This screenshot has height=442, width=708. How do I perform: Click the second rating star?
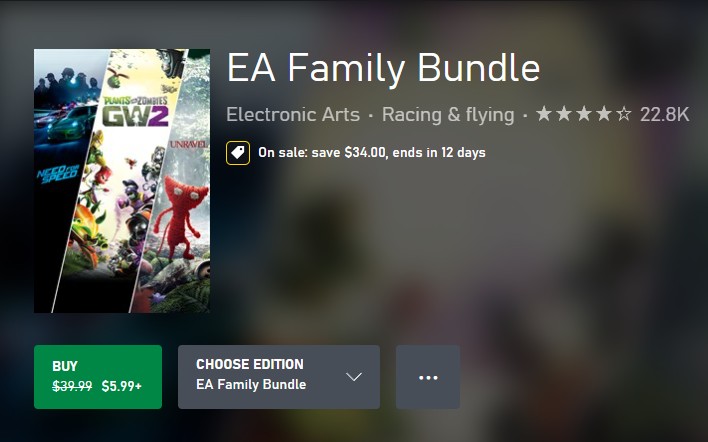coord(564,114)
